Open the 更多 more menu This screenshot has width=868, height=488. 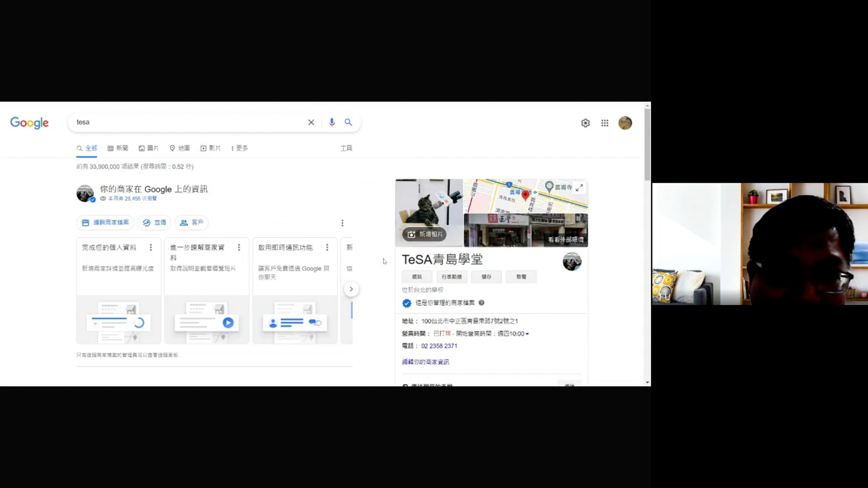[240, 148]
